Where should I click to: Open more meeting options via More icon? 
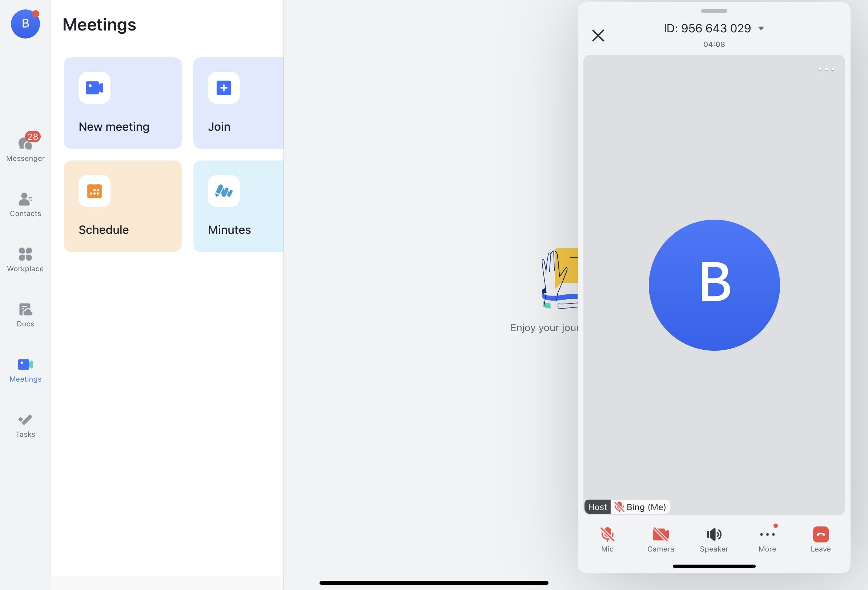[x=767, y=539]
